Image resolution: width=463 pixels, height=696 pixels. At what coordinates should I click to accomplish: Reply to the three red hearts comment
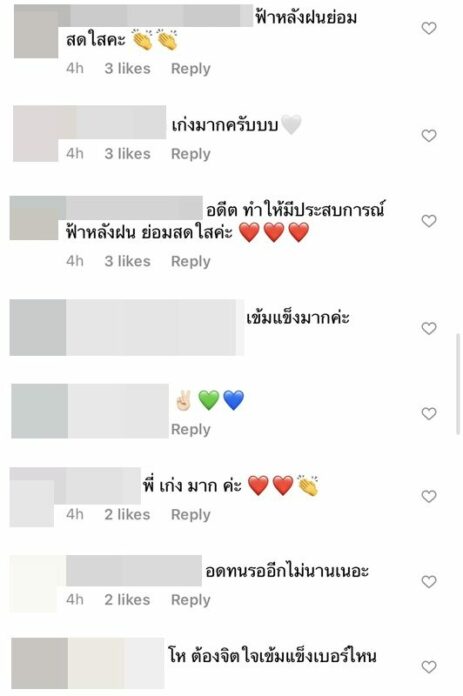pos(191,261)
